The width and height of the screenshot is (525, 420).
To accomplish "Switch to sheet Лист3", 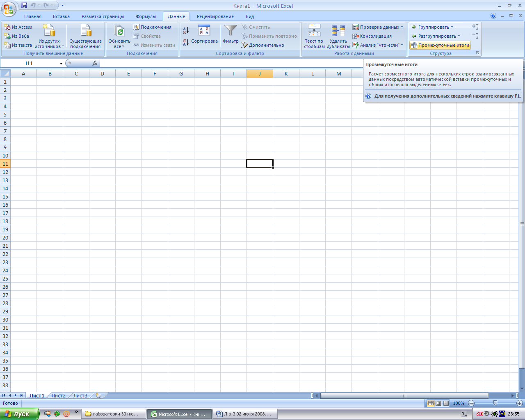I will 80,396.
